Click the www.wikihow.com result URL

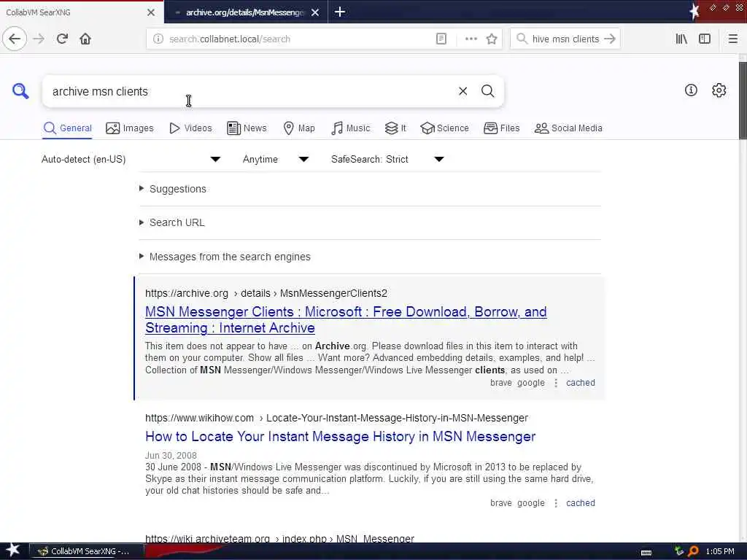(x=336, y=418)
